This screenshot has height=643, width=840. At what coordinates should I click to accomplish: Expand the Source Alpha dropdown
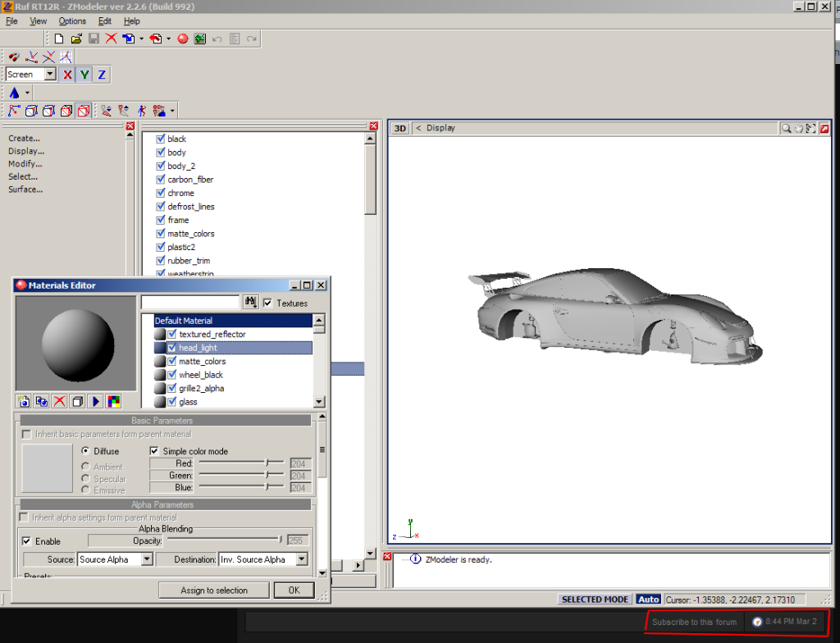pyautogui.click(x=147, y=559)
